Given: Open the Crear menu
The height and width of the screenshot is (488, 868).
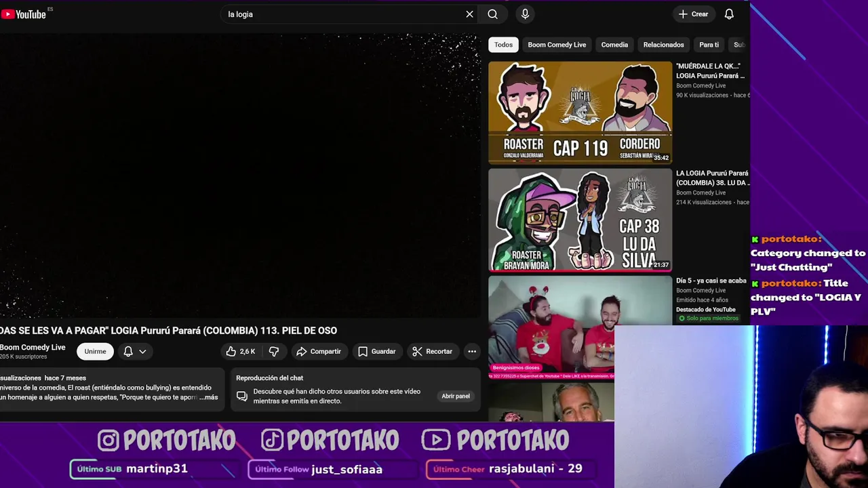Looking at the screenshot, I should 693,14.
